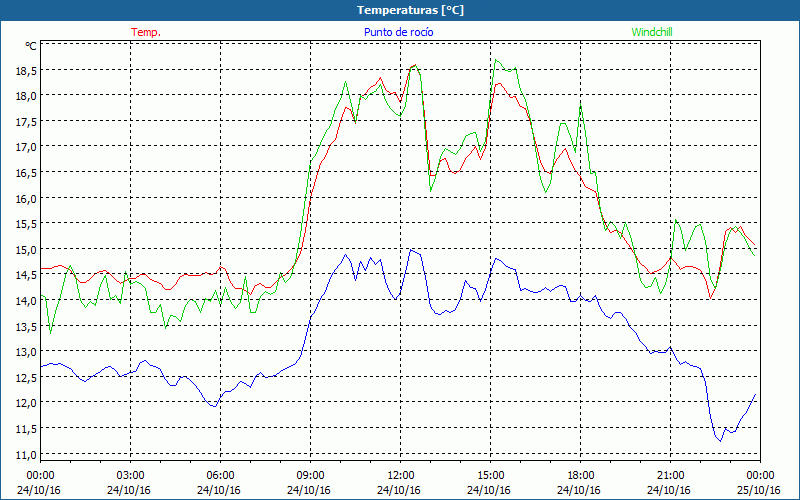Click the 16,0 y-axis value
Image resolution: width=800 pixels, height=500 pixels.
[27, 198]
